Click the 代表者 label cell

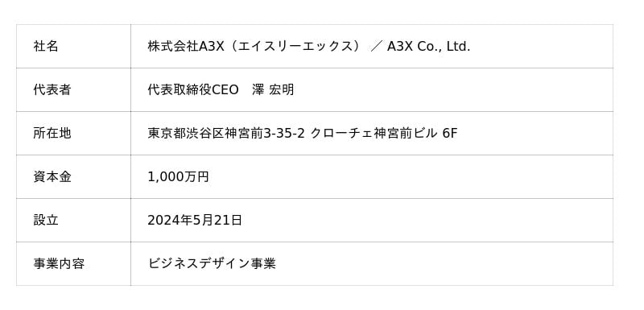(73, 90)
